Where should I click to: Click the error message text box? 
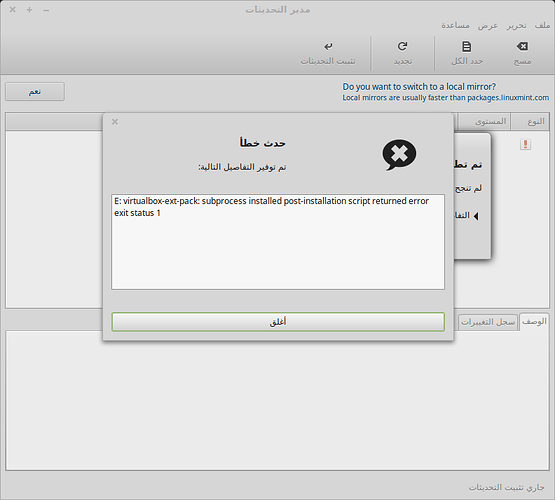coord(278,242)
